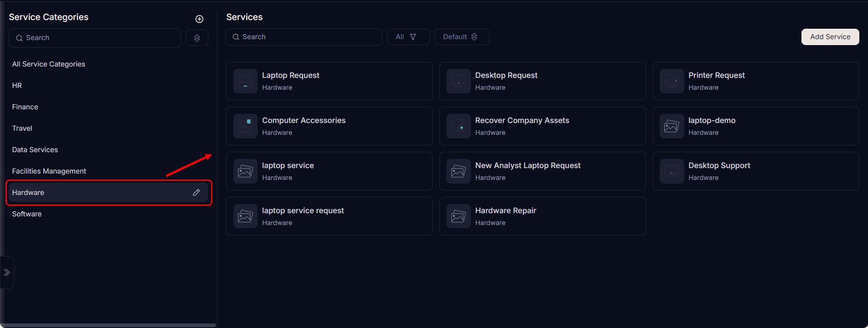Image resolution: width=868 pixels, height=328 pixels.
Task: Click the Hardware Repair placeholder image icon
Action: pos(459,216)
